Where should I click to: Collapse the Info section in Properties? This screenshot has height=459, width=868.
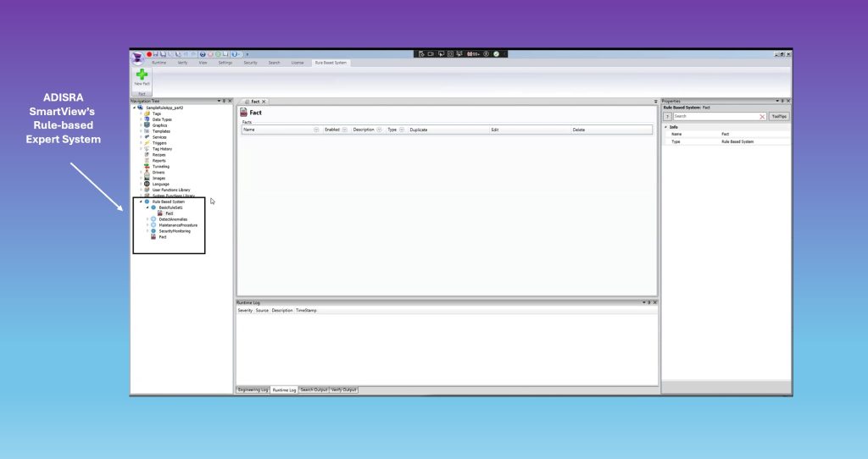coord(666,127)
